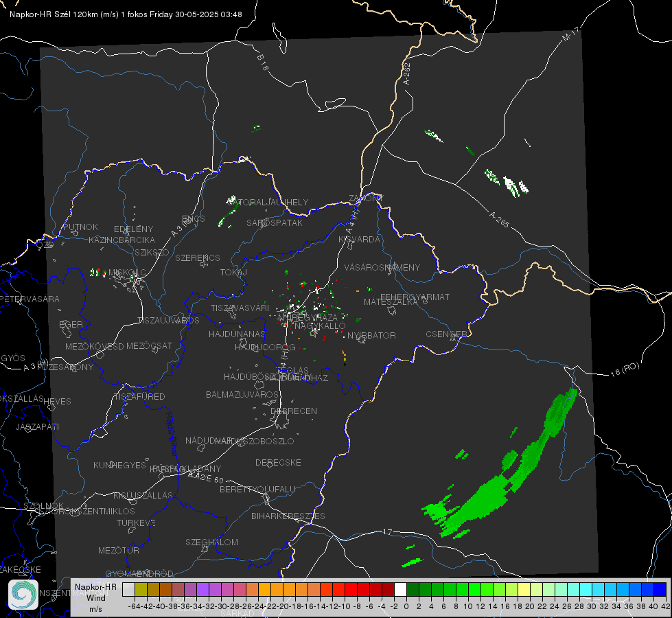
Task: Click the JASZAPATI city label
Action: click(37, 426)
